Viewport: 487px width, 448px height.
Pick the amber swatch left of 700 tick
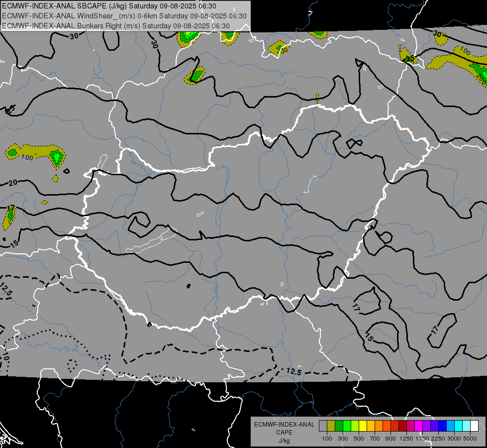[x=371, y=426]
